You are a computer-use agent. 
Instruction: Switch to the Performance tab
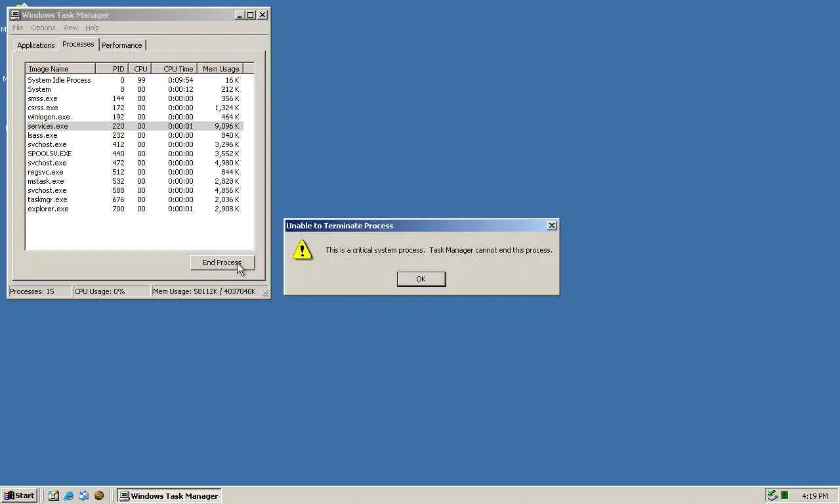tap(122, 45)
